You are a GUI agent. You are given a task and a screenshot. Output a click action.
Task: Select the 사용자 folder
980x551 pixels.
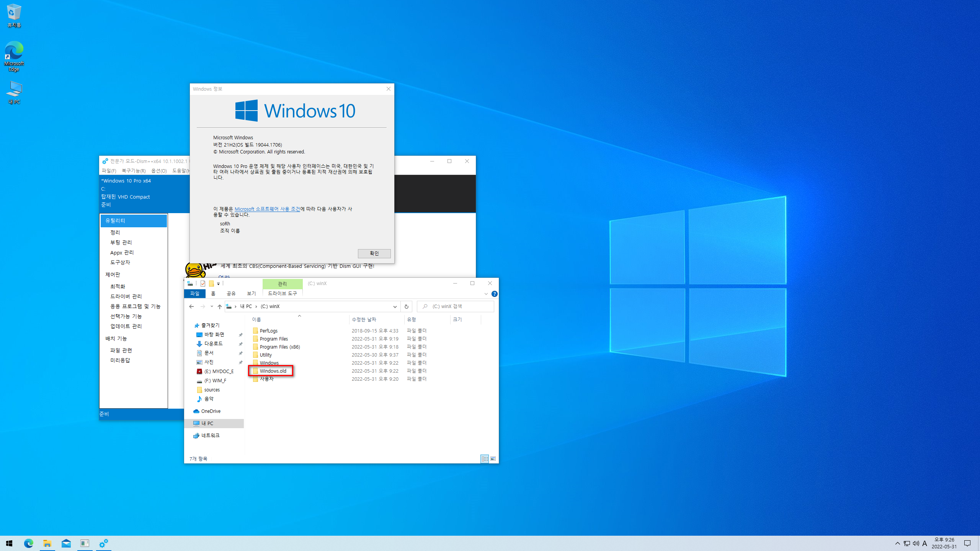coord(267,379)
